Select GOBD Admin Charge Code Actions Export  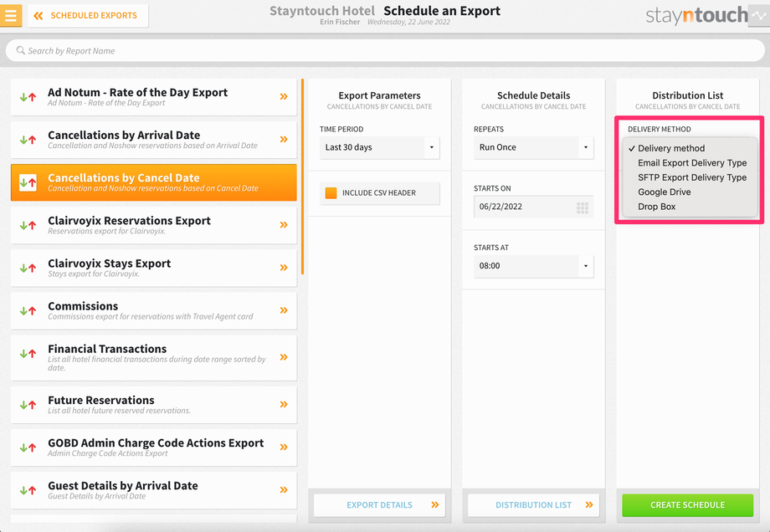[154, 448]
